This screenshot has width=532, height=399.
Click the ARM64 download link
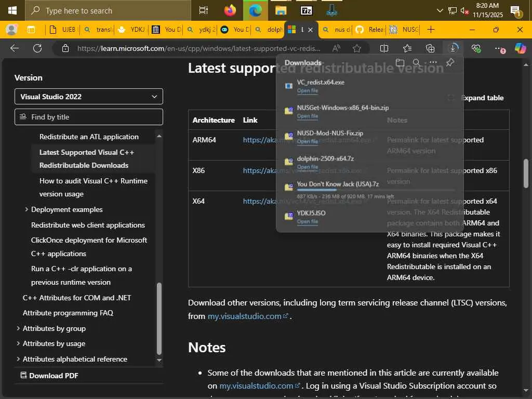click(x=260, y=140)
